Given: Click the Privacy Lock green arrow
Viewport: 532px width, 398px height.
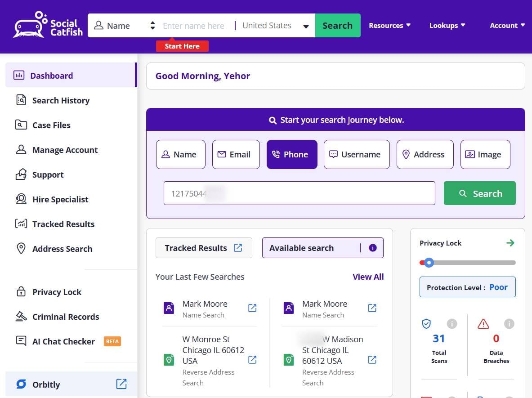Looking at the screenshot, I should (x=510, y=243).
